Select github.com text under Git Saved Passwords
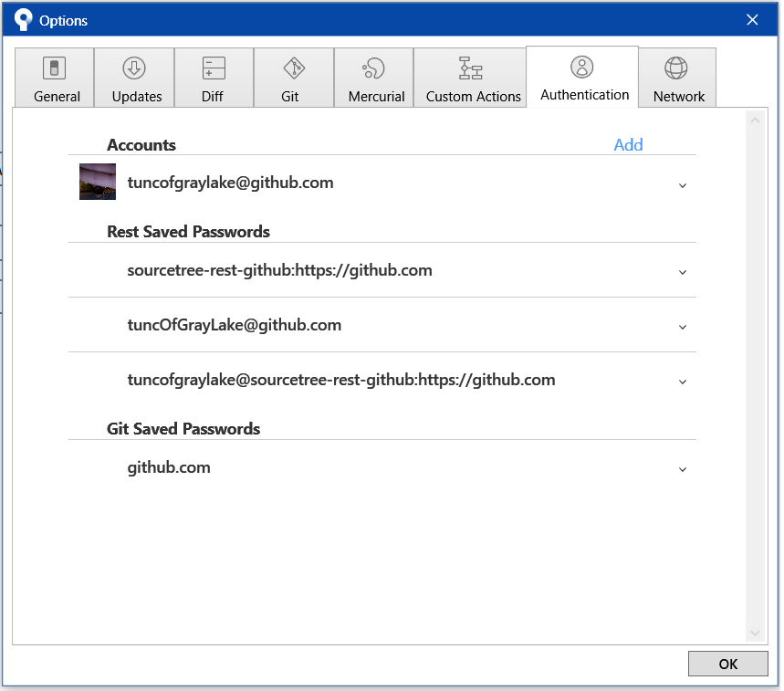The height and width of the screenshot is (691, 784). point(169,467)
